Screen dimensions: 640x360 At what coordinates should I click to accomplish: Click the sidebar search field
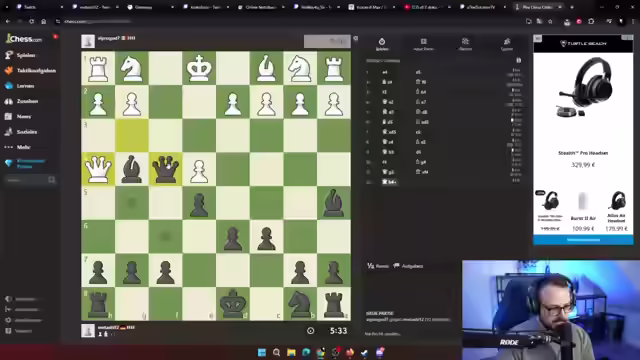[30, 180]
